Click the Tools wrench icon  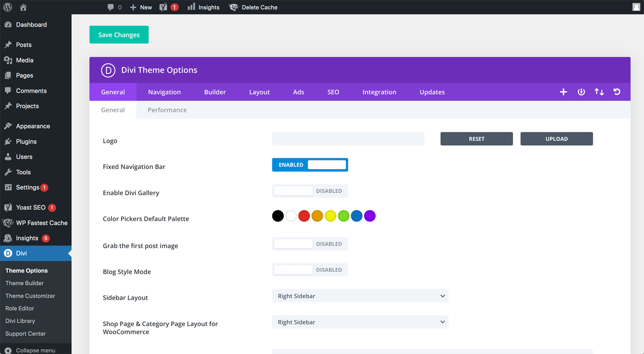point(8,172)
